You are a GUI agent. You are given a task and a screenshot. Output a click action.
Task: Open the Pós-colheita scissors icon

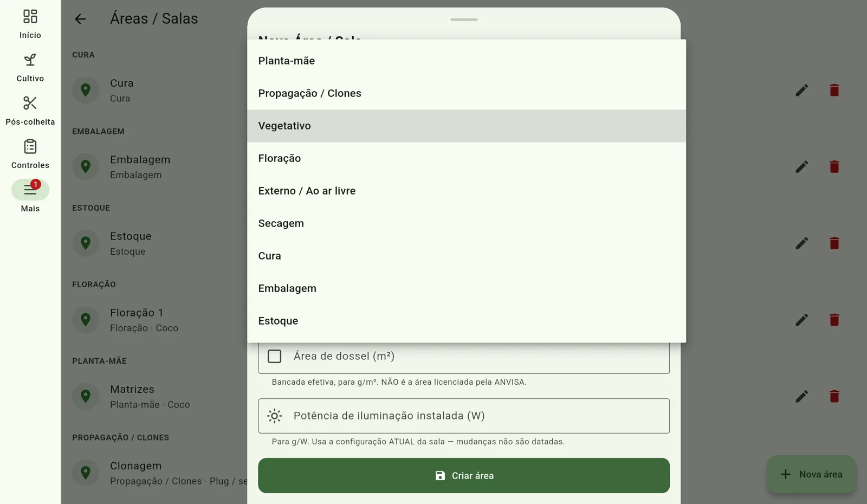point(30,104)
